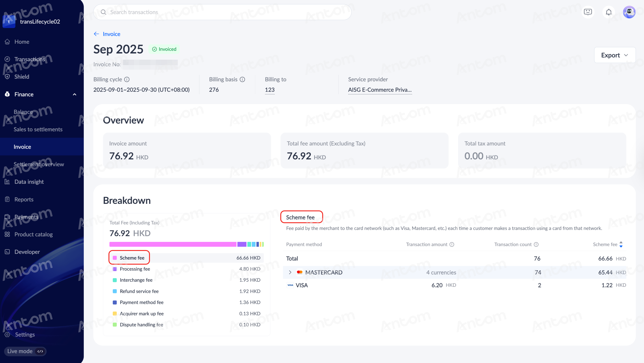Click the back arrow next to Invoice
644x363 pixels.
[x=96, y=34]
